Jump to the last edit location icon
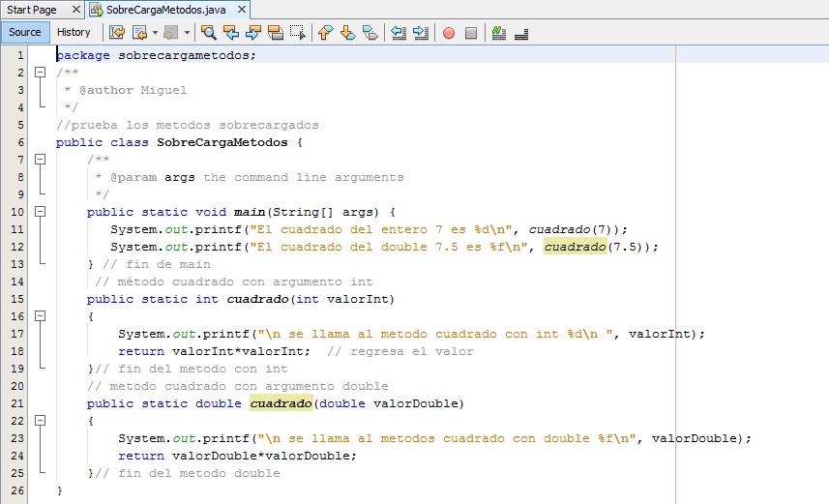829x504 pixels. 117,32
